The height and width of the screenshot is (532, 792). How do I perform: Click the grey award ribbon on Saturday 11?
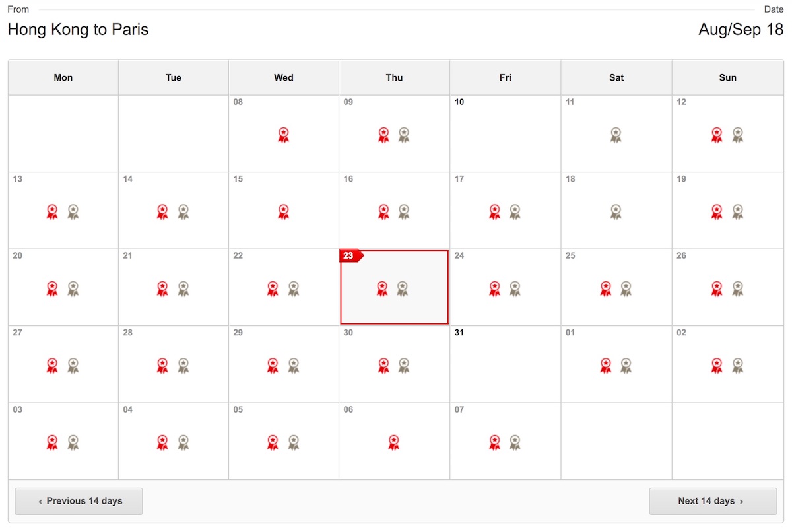coord(616,135)
